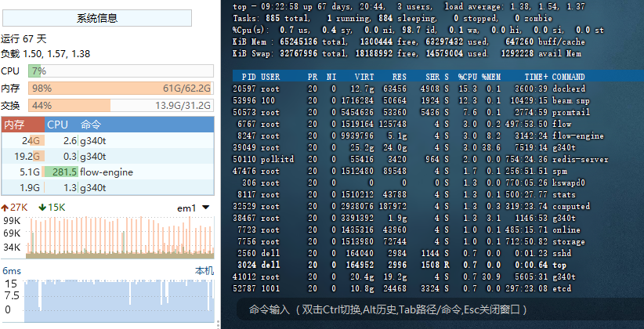This screenshot has height=329, width=644.
Task: Sort processes by CPU column header
Action: coord(57,125)
